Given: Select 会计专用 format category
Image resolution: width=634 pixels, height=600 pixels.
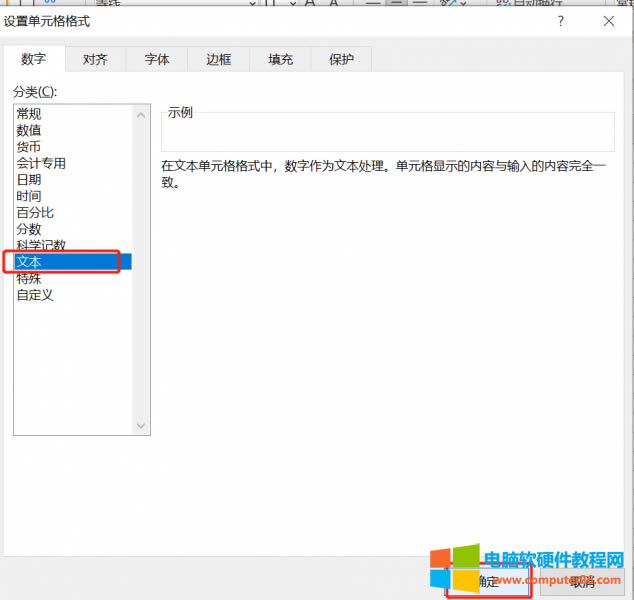Looking at the screenshot, I should pyautogui.click(x=41, y=163).
